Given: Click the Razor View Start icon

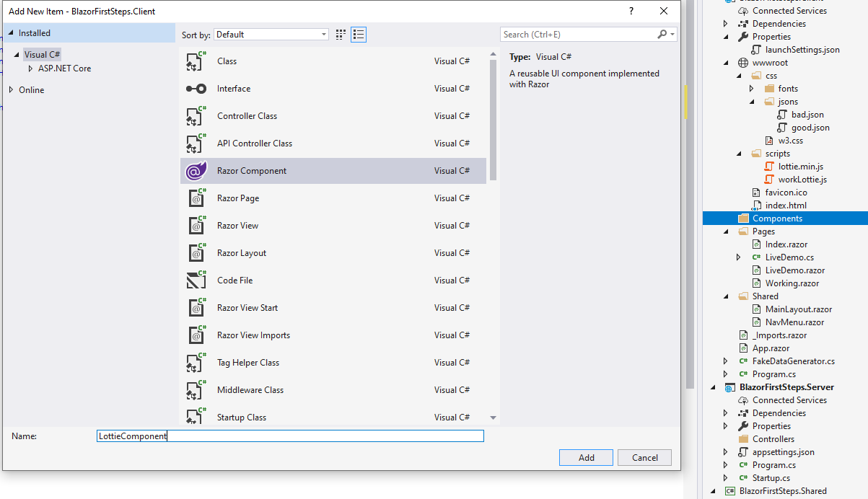Looking at the screenshot, I should 196,308.
